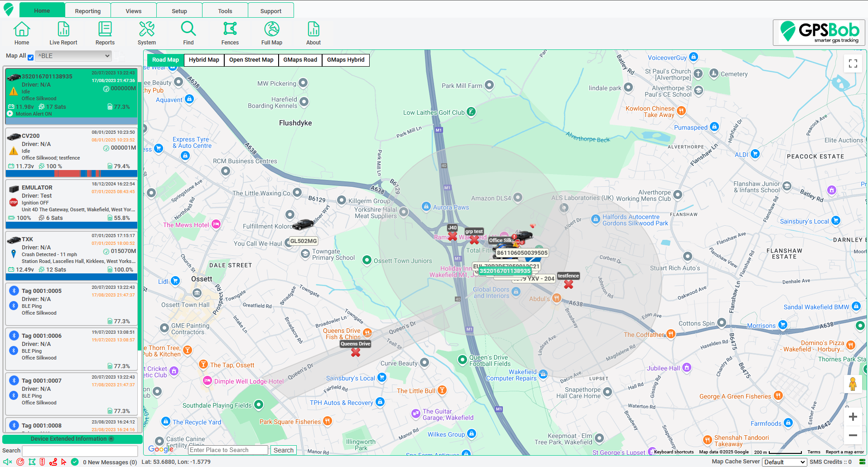This screenshot has width=868, height=467.
Task: Switch to the Reporting tab
Action: [88, 11]
